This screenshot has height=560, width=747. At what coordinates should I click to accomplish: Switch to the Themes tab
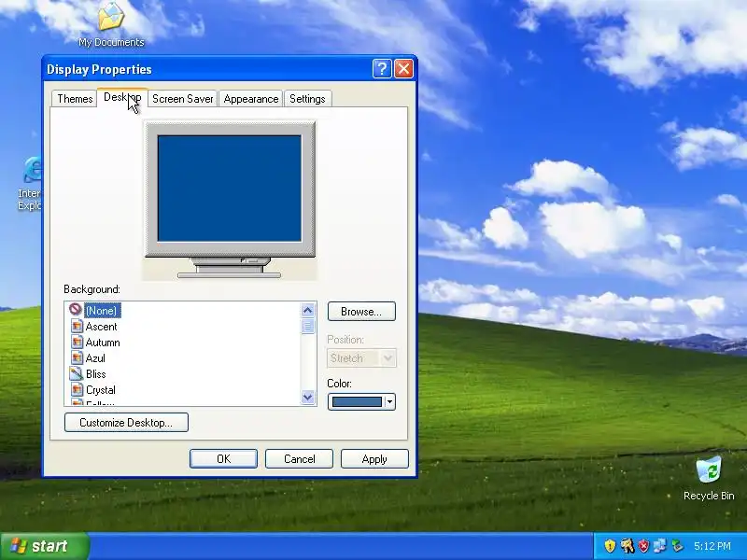point(75,99)
